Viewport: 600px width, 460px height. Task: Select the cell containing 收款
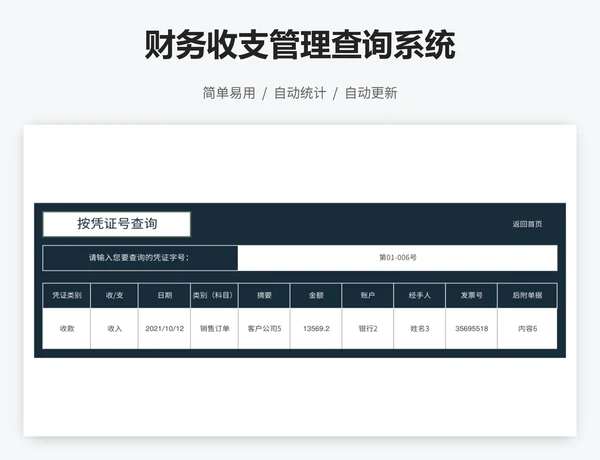pos(67,329)
